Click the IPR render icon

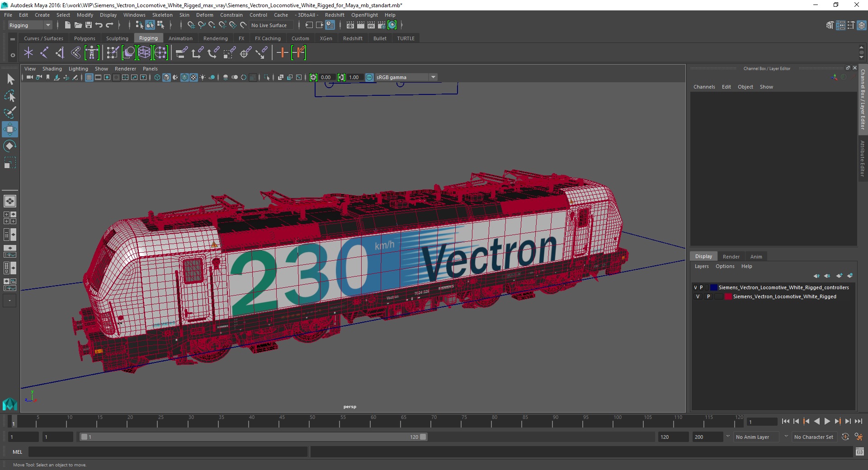pos(371,25)
